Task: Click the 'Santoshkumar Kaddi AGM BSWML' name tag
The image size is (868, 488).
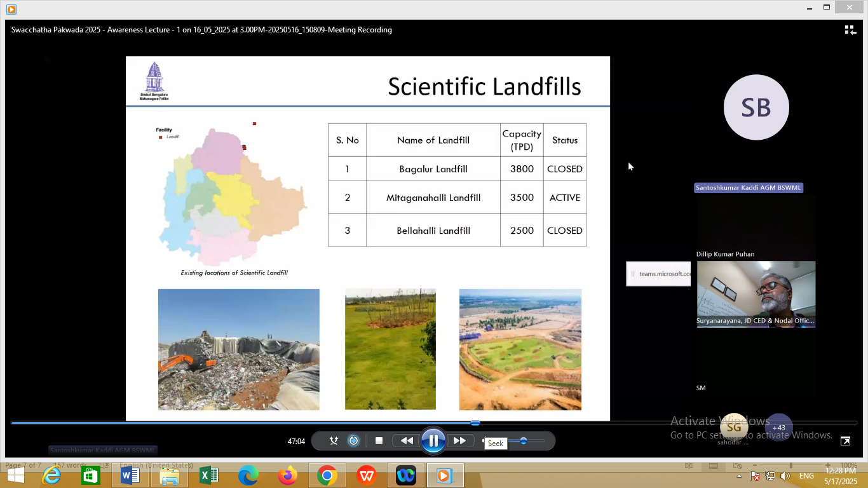Action: 749,187
